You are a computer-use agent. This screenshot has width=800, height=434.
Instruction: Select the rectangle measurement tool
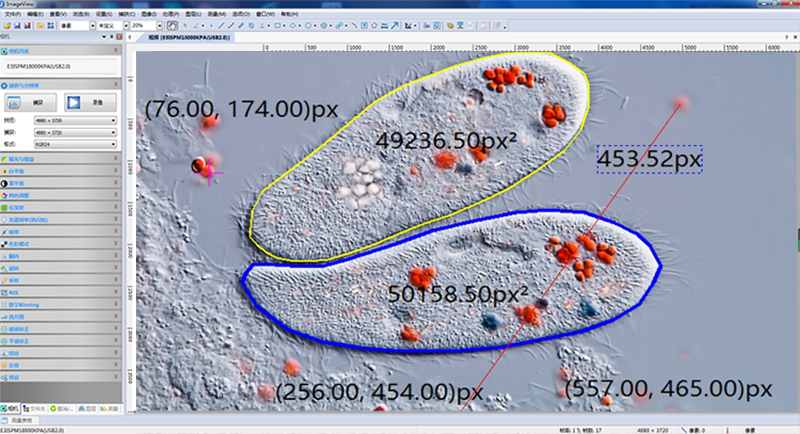click(278, 25)
